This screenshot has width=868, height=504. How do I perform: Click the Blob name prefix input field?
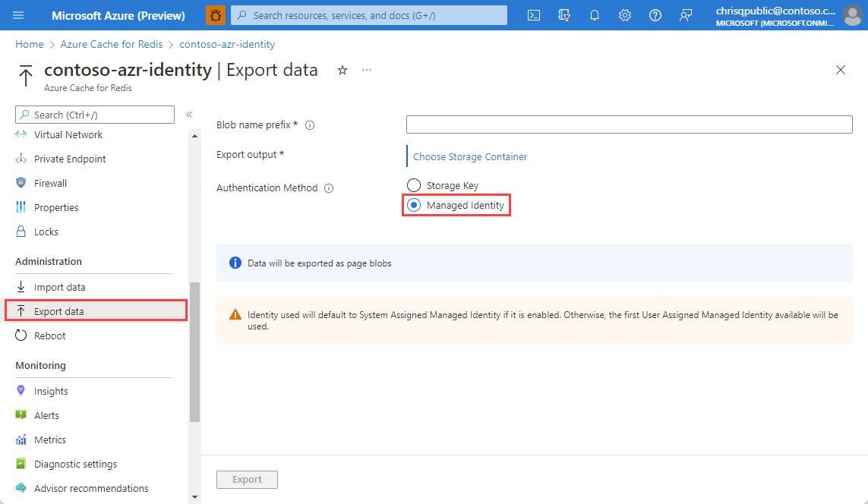(x=629, y=124)
